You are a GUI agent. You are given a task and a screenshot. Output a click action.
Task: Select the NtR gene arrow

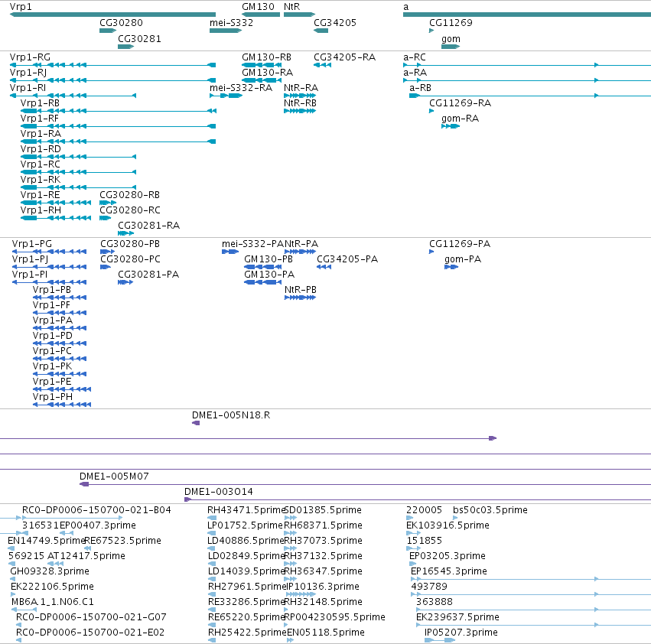(299, 15)
